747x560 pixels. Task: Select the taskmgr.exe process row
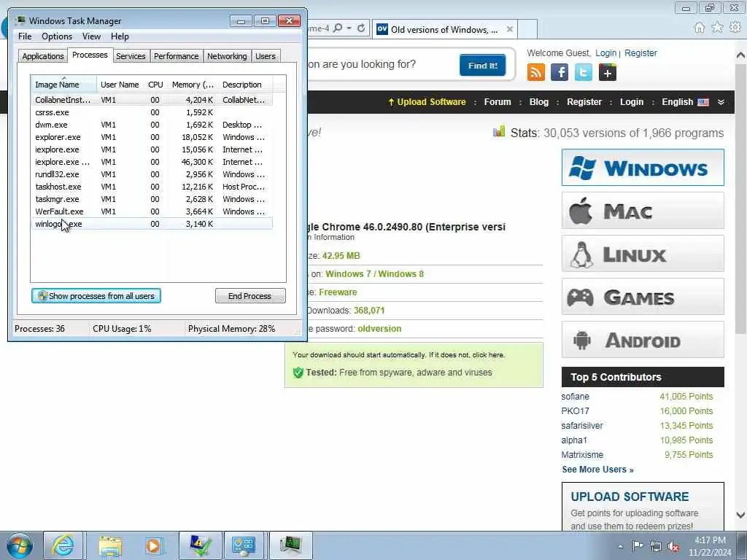tap(152, 199)
